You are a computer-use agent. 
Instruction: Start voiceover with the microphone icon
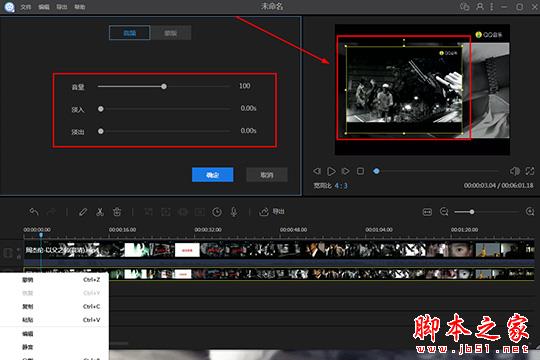[234, 212]
